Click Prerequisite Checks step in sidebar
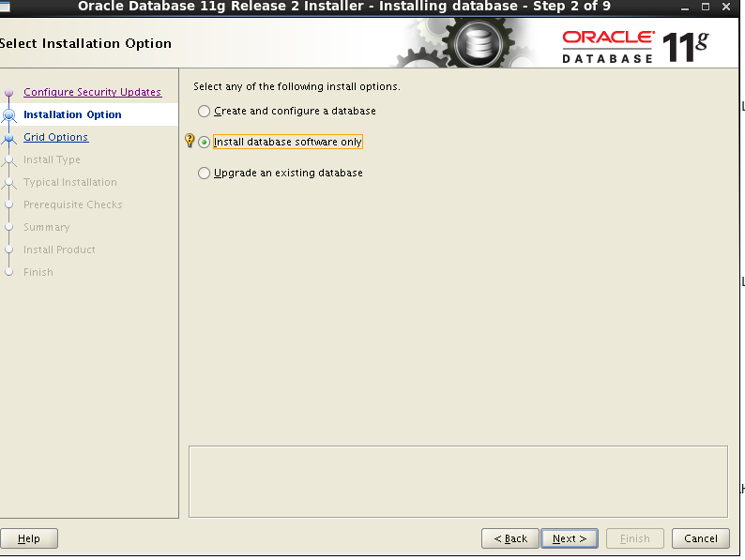745x560 pixels. point(73,204)
